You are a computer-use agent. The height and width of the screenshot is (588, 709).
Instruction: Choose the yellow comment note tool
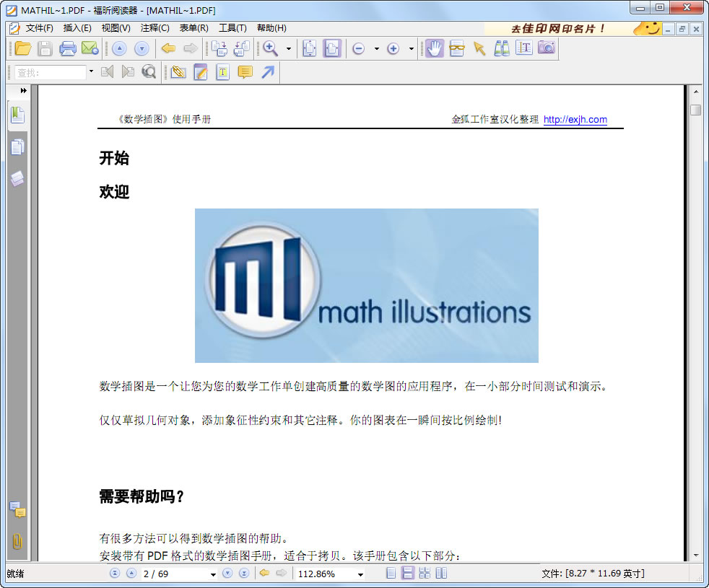(x=245, y=72)
